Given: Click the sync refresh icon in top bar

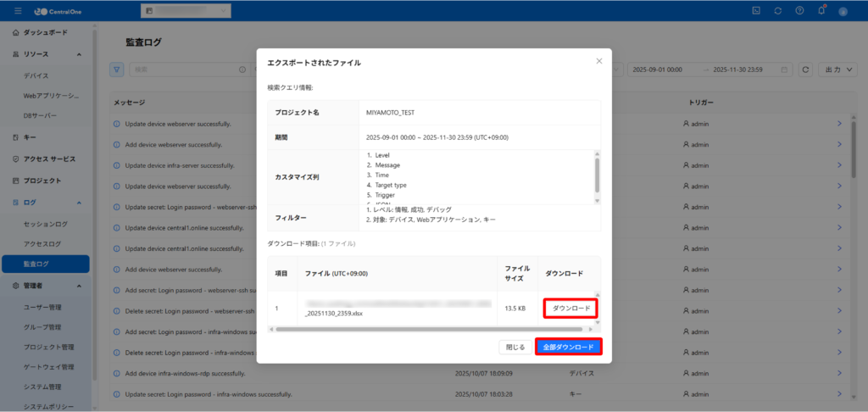Looking at the screenshot, I should click(778, 10).
